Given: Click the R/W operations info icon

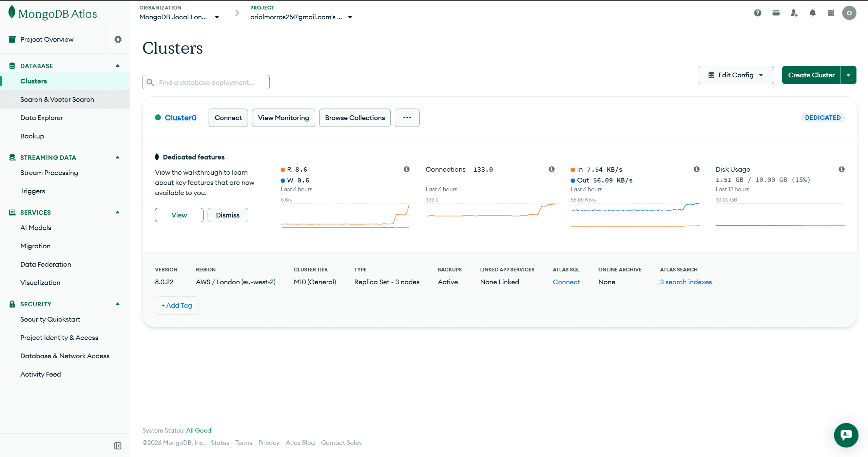Looking at the screenshot, I should tap(406, 169).
